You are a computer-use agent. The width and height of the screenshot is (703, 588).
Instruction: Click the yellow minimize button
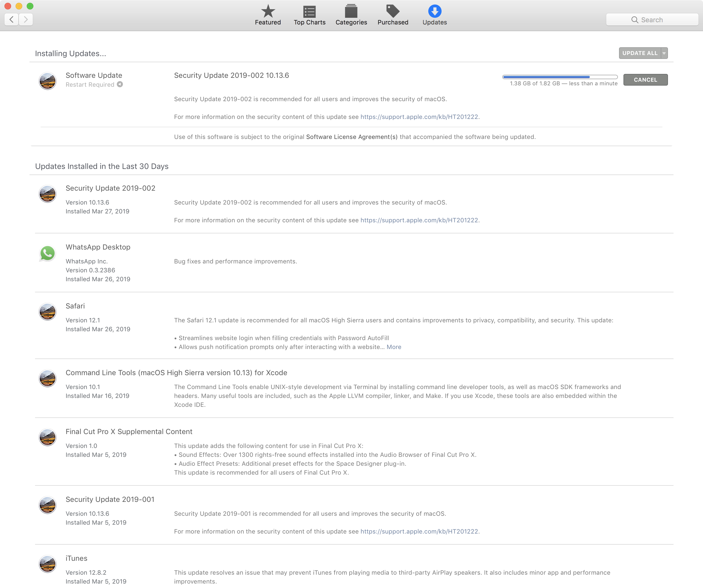point(19,6)
